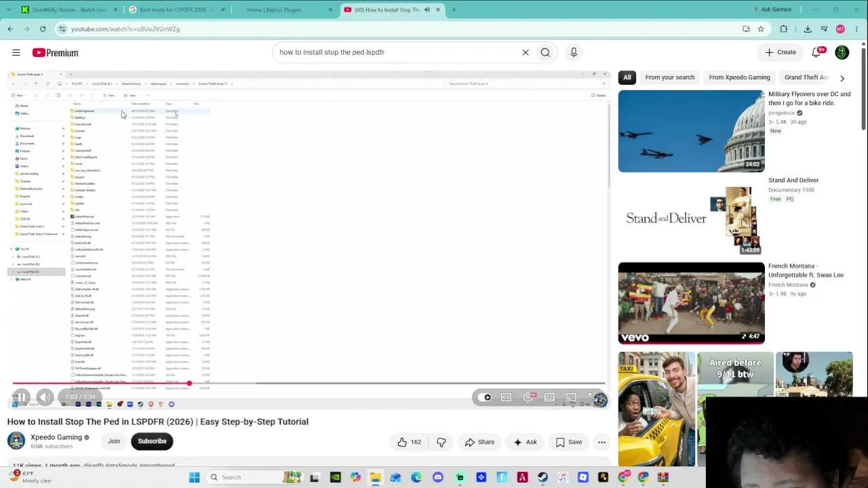Seek the video using the progress bar handle
Screen dimensions: 868x488
click(189, 384)
